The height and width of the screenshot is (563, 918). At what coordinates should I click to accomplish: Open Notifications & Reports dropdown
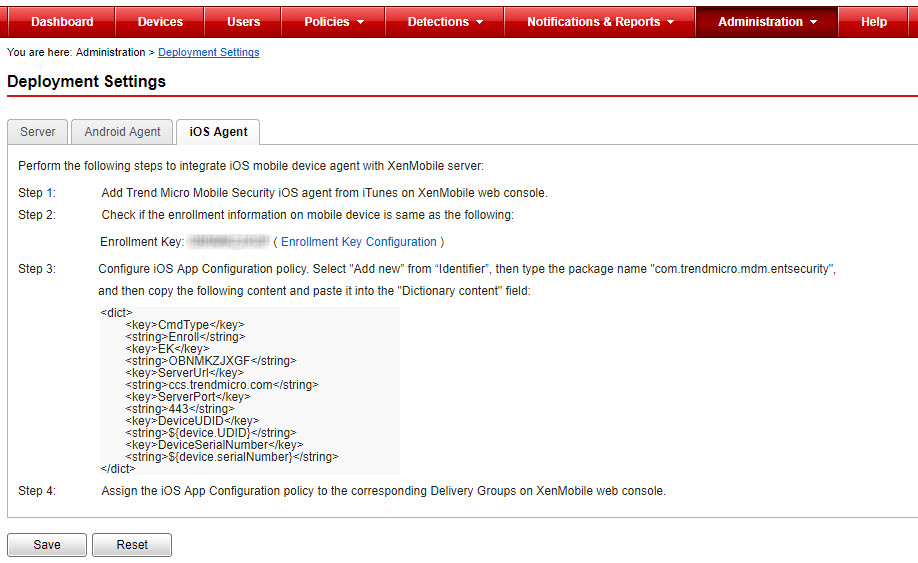[600, 22]
